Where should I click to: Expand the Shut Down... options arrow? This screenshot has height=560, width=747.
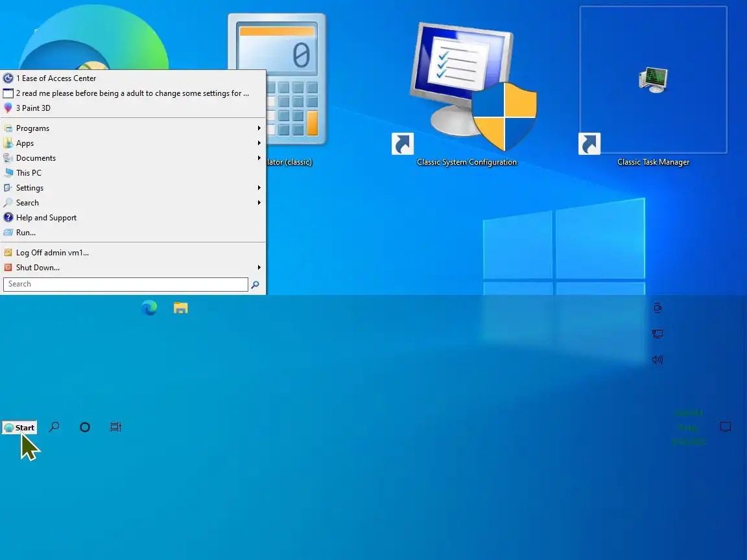click(x=259, y=267)
